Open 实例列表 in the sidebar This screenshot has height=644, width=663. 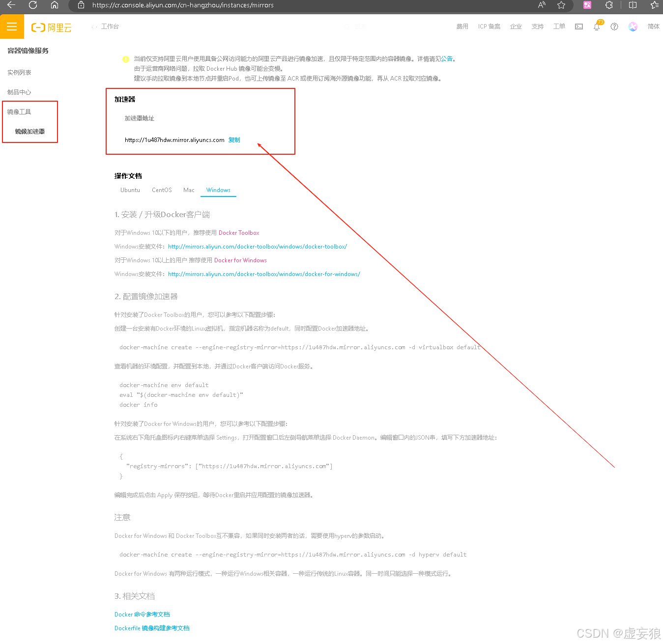19,73
